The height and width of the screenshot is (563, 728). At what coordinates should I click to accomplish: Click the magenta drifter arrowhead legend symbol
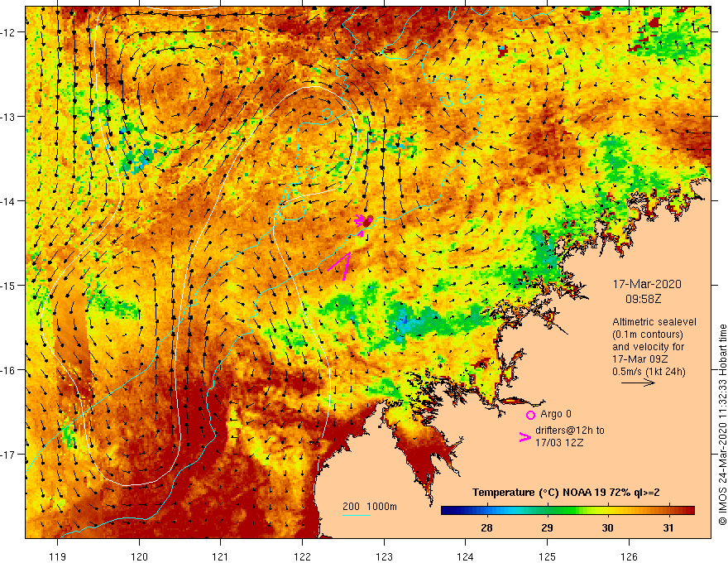(x=525, y=437)
